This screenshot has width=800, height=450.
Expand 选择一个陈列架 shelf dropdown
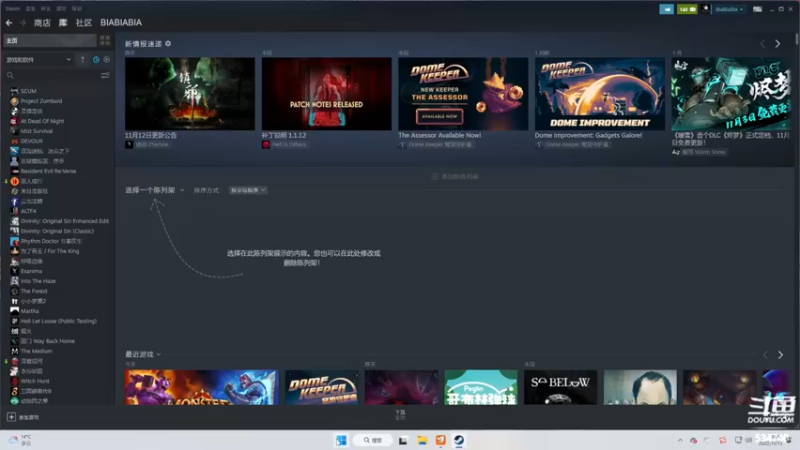tap(155, 190)
